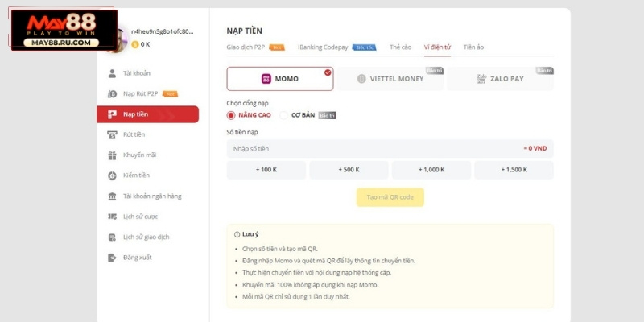Select the CƠ BẢN radio option
Image resolution: width=644 pixels, height=322 pixels.
click(283, 115)
